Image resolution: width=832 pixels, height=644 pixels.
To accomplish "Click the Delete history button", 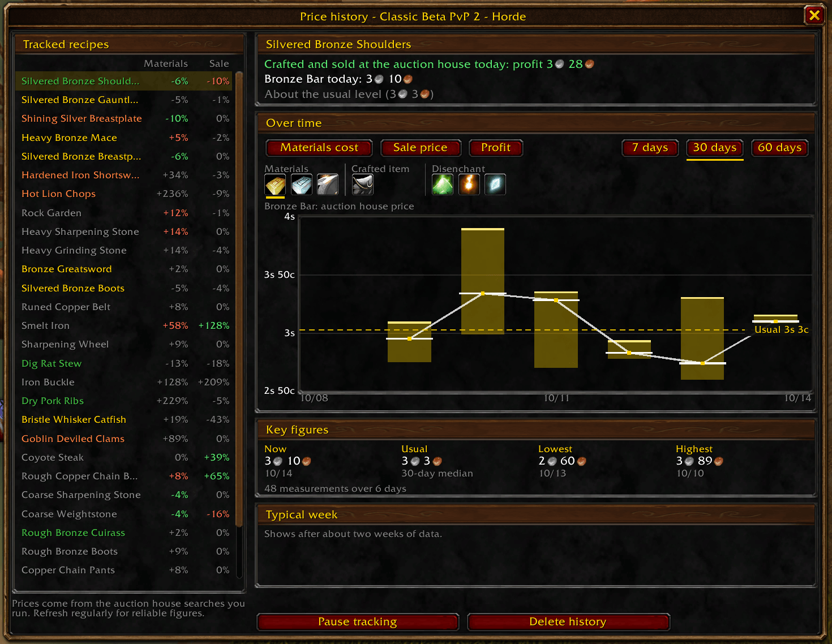I will pyautogui.click(x=568, y=622).
